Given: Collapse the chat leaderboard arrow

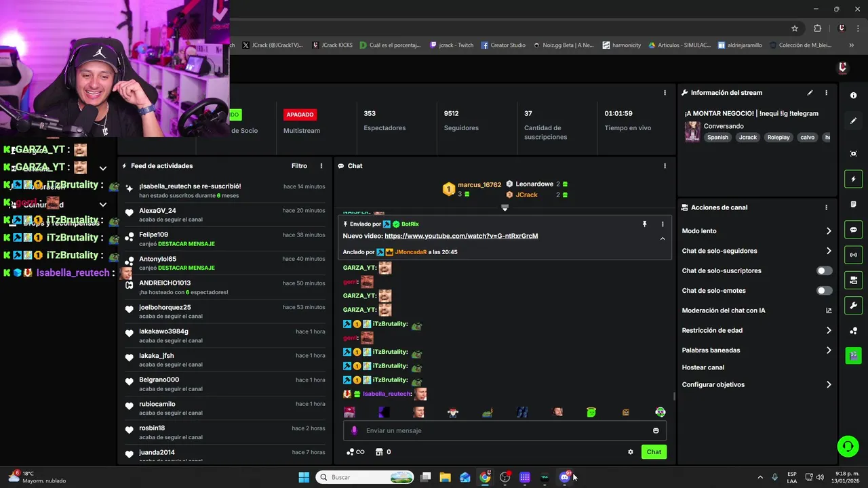Looking at the screenshot, I should [x=505, y=207].
